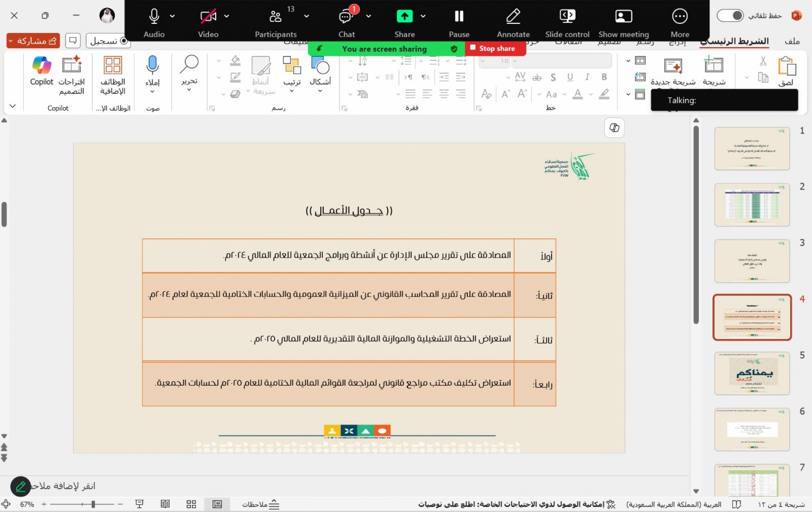
Task: Open الوظائف الإضافية (Add-ins)
Action: [x=113, y=75]
